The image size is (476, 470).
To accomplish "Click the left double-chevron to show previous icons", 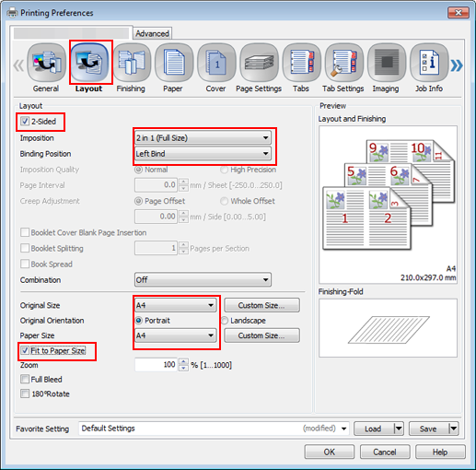I will pyautogui.click(x=18, y=65).
